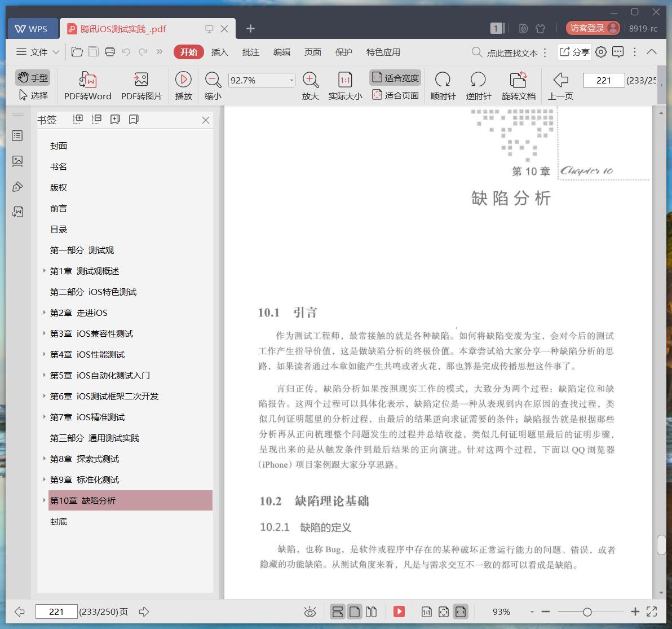Click the 分享 share button
Viewport: 672px width, 629px height.
click(x=574, y=52)
